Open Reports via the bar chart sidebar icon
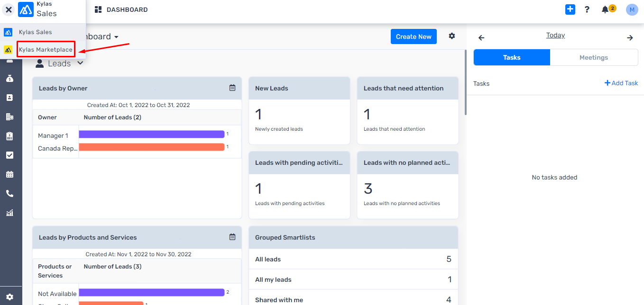The width and height of the screenshot is (644, 305). pos(9,213)
